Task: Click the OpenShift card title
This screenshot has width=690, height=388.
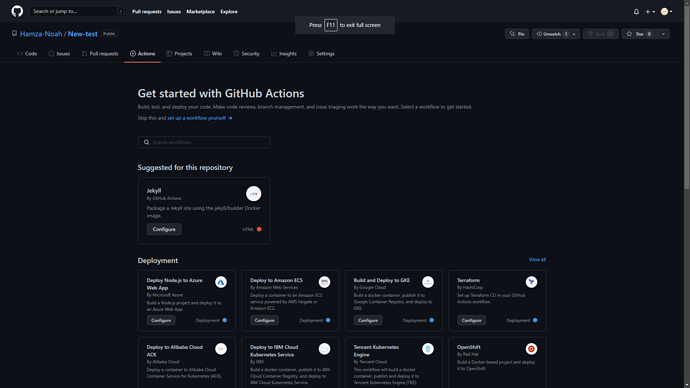Action: (x=468, y=347)
